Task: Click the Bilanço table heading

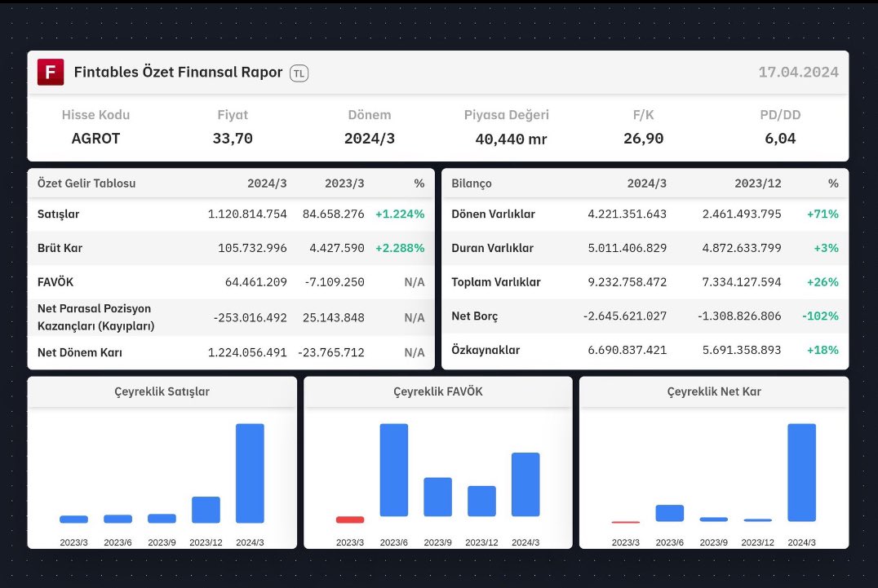Action: pyautogui.click(x=472, y=183)
